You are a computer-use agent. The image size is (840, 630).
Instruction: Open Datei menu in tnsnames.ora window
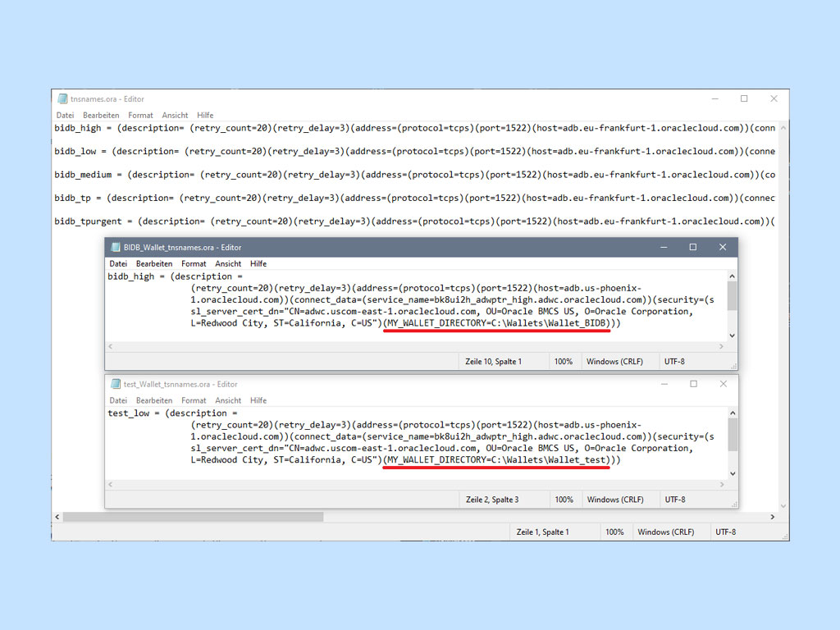pos(65,115)
